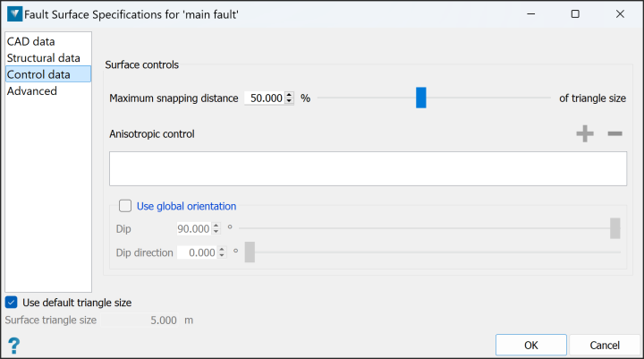This screenshot has height=359, width=644.
Task: Uncheck Use default triangle size
Action: tap(12, 303)
